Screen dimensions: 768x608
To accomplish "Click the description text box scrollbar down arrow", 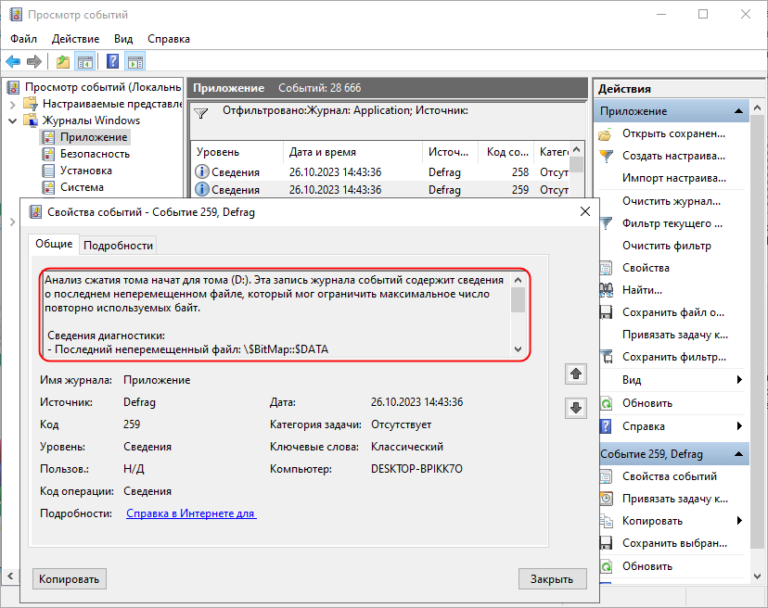I will (x=518, y=349).
